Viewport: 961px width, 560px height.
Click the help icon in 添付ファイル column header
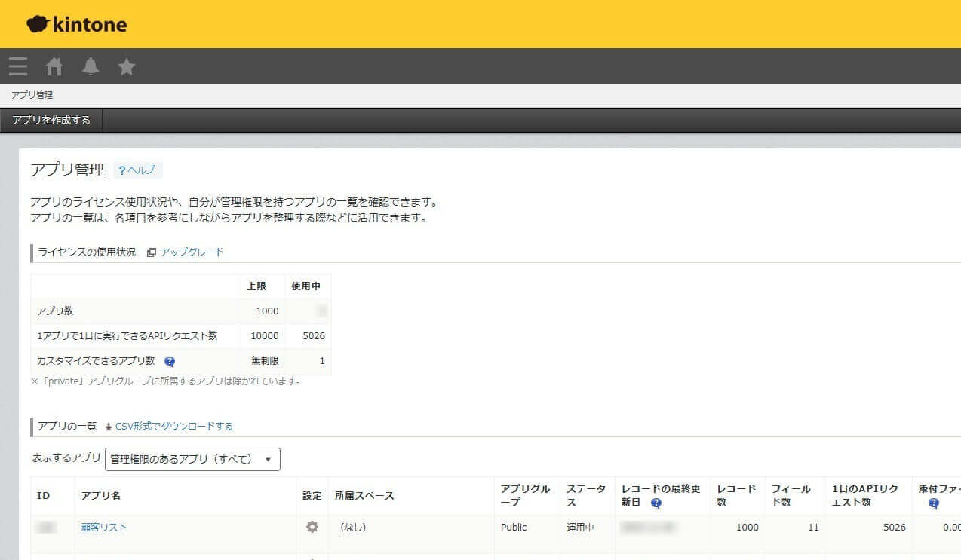[935, 502]
